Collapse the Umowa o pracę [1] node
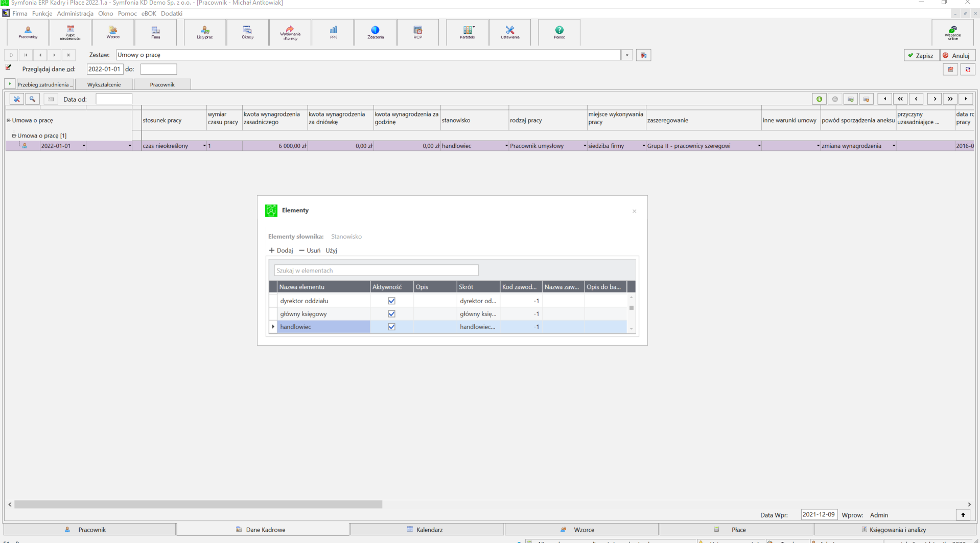980x543 pixels. pyautogui.click(x=14, y=135)
